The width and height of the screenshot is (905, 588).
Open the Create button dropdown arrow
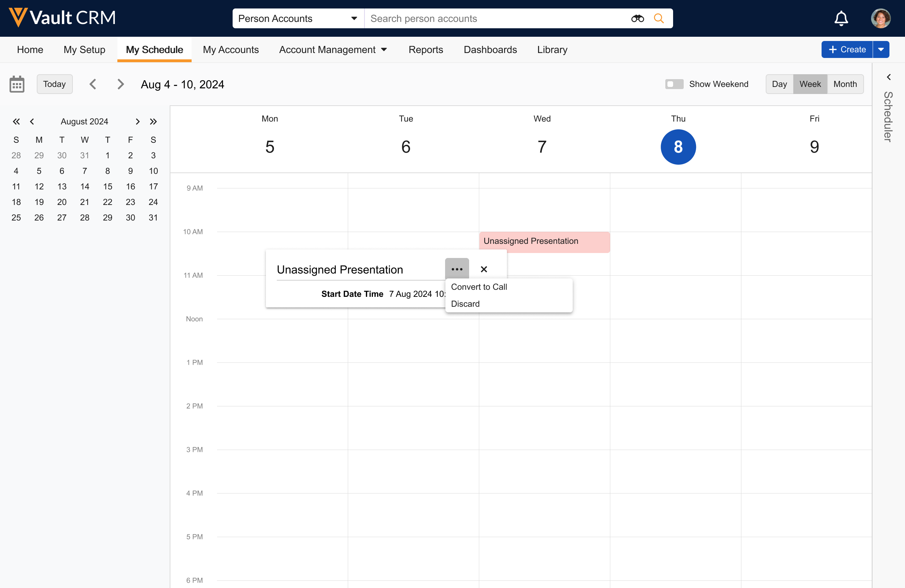pyautogui.click(x=881, y=49)
